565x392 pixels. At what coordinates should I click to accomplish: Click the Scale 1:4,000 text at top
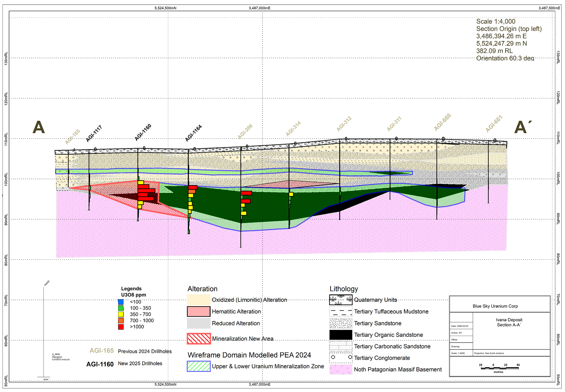click(496, 21)
